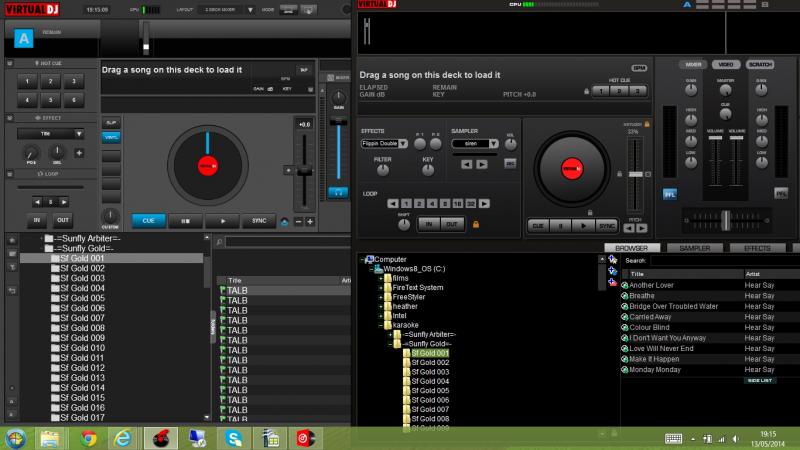Open Google Chrome from the taskbar

coord(88,439)
